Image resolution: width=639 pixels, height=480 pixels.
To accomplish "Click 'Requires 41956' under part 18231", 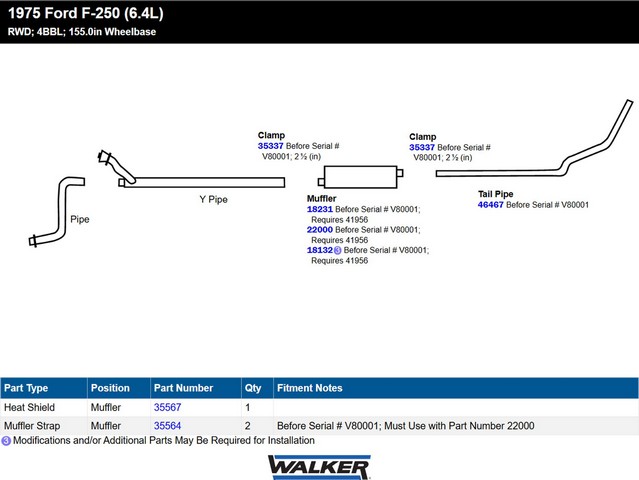I will pos(339,220).
